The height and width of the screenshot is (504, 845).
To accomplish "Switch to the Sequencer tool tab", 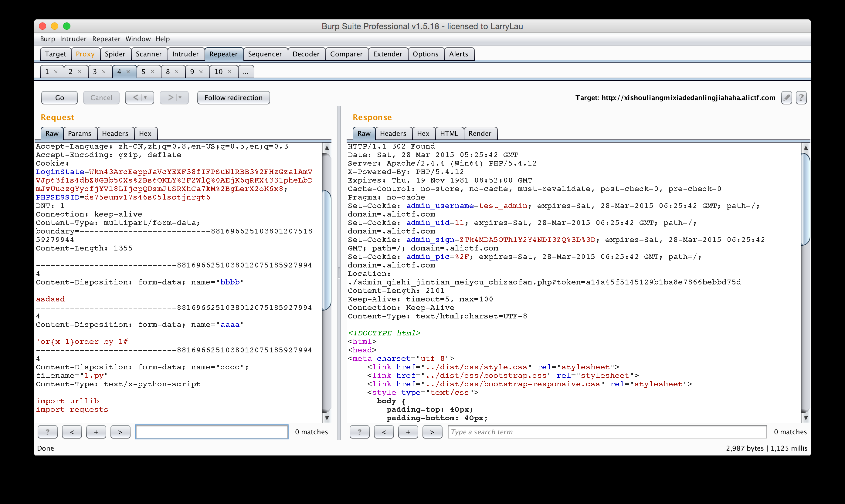I will [265, 54].
